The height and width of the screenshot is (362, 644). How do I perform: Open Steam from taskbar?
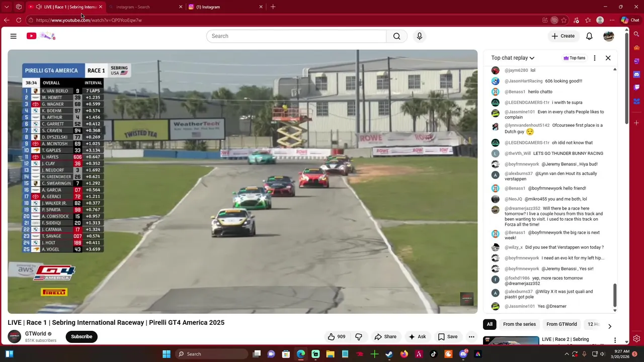coord(389,354)
